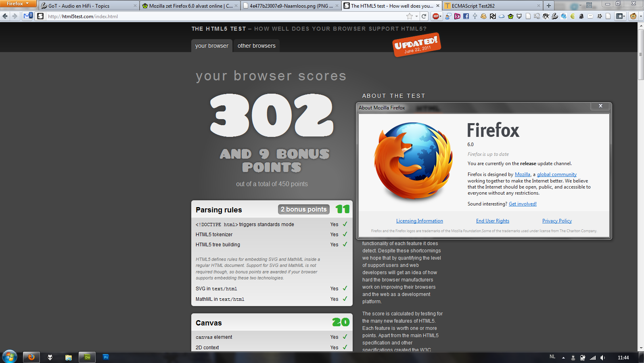Click 'MathML in text/html' row text
The width and height of the screenshot is (644, 363).
click(x=220, y=299)
